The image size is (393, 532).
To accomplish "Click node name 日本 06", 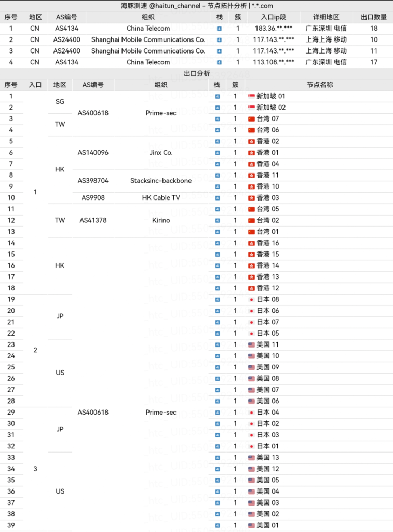I will tap(267, 311).
